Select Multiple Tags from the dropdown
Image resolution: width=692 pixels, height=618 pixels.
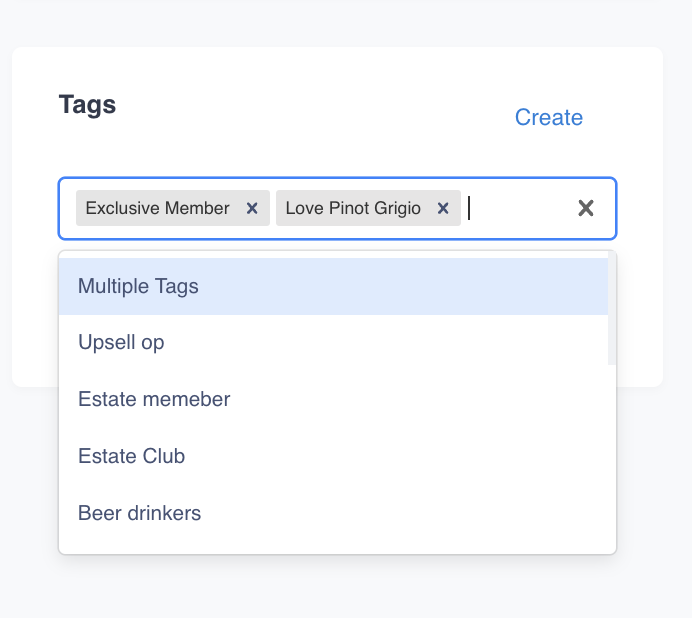(x=138, y=286)
